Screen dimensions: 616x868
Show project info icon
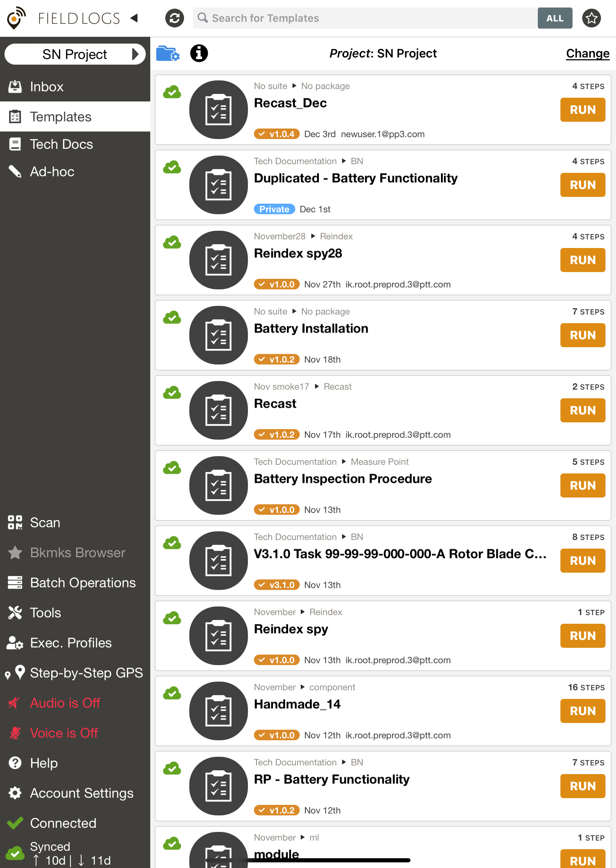[199, 53]
